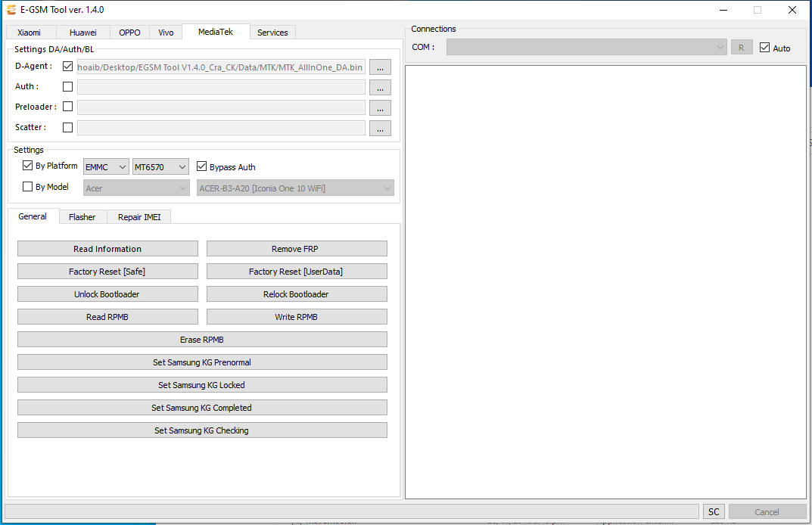Browse for a D-Agent file
The width and height of the screenshot is (812, 525).
[x=380, y=67]
